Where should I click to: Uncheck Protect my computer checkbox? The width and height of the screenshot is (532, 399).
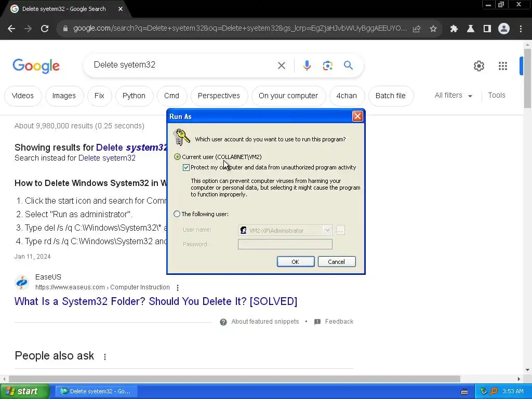[186, 168]
